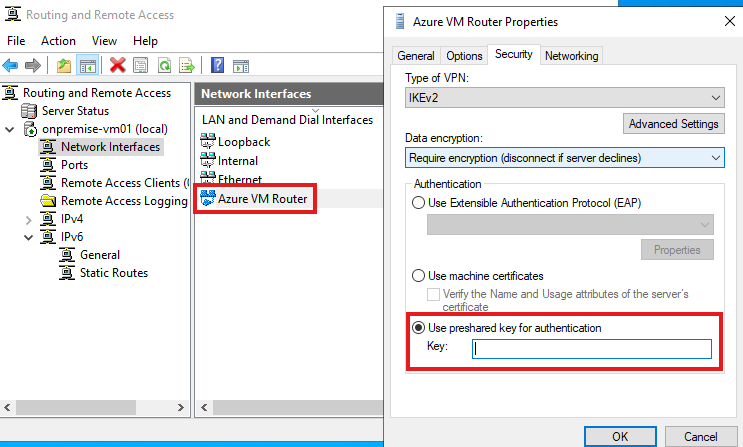Viewport: 743px width, 447px height.
Task: Click the Back arrow toolbar icon
Action: pyautogui.click(x=10, y=65)
